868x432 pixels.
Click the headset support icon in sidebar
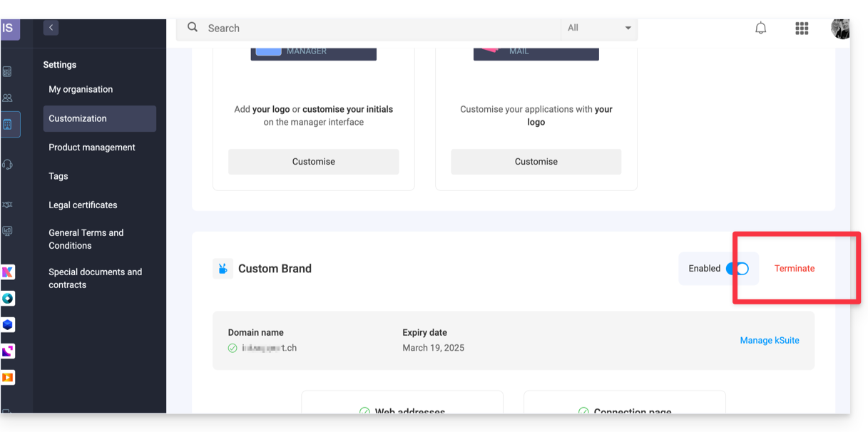[8, 165]
